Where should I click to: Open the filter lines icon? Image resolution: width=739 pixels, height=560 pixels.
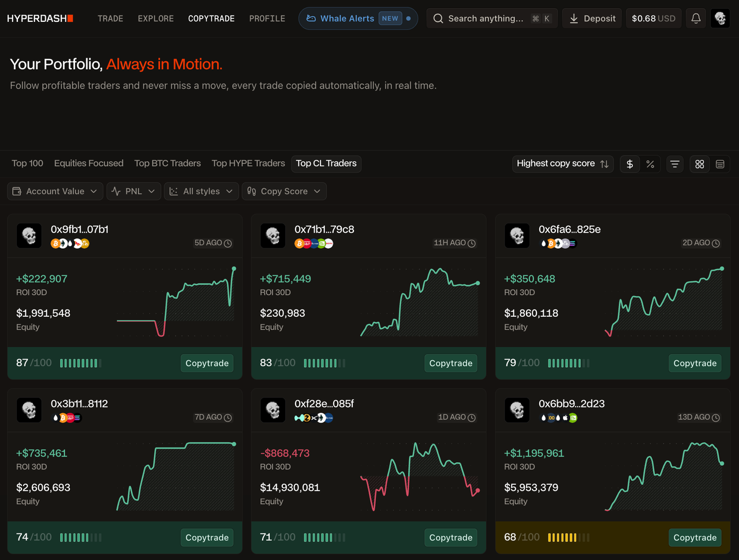(674, 164)
